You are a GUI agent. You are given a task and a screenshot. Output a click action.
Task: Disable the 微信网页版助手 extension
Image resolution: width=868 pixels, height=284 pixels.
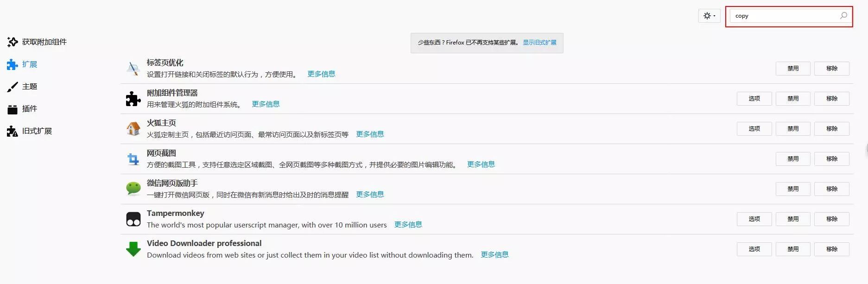[x=793, y=189]
